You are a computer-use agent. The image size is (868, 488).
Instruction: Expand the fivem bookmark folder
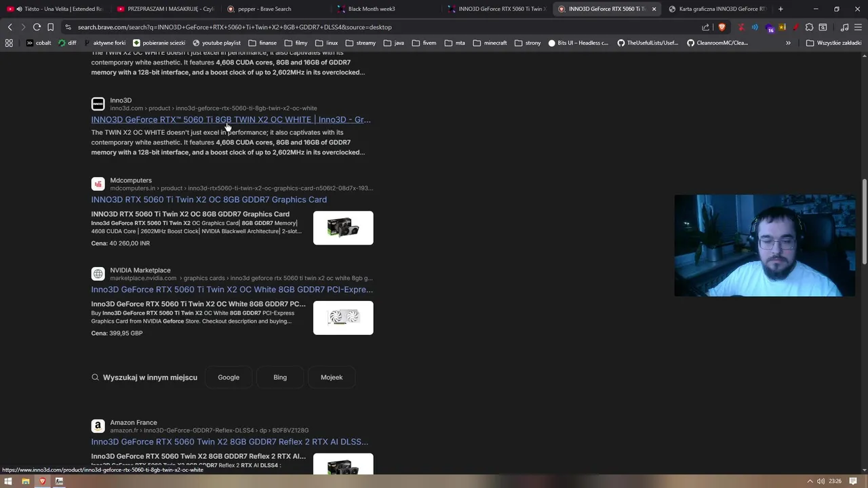pos(424,43)
